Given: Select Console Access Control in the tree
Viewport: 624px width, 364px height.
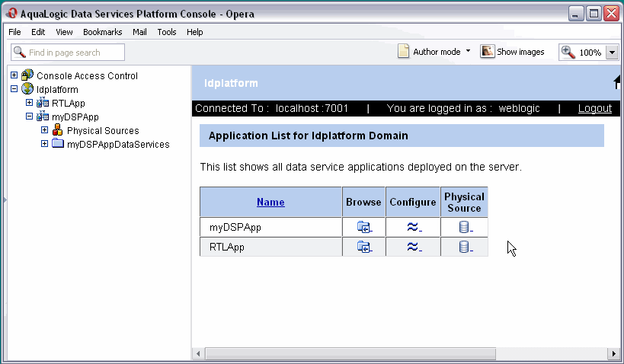Looking at the screenshot, I should point(87,75).
